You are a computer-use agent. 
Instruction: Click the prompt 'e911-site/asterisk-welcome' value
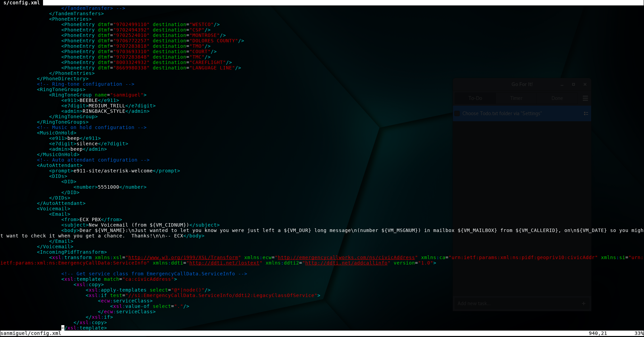[113, 171]
